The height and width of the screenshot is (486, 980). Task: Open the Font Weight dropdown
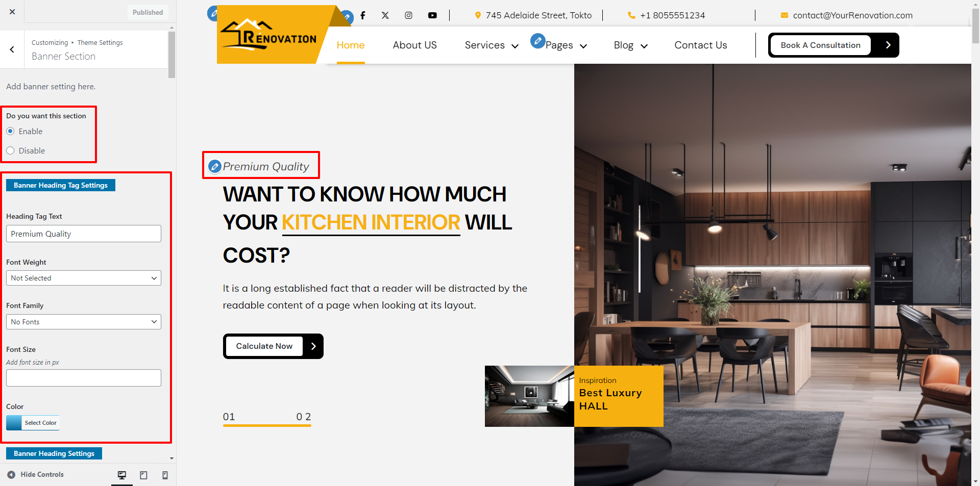click(84, 278)
